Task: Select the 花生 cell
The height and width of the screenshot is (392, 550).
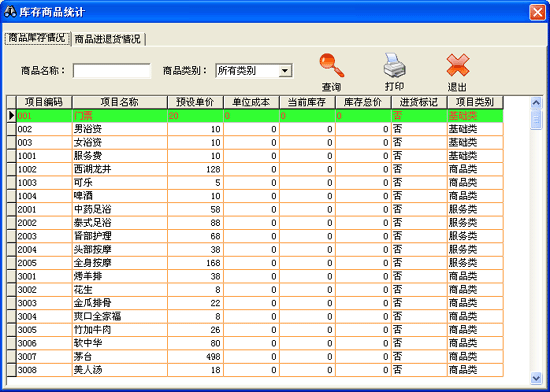Action: click(120, 290)
